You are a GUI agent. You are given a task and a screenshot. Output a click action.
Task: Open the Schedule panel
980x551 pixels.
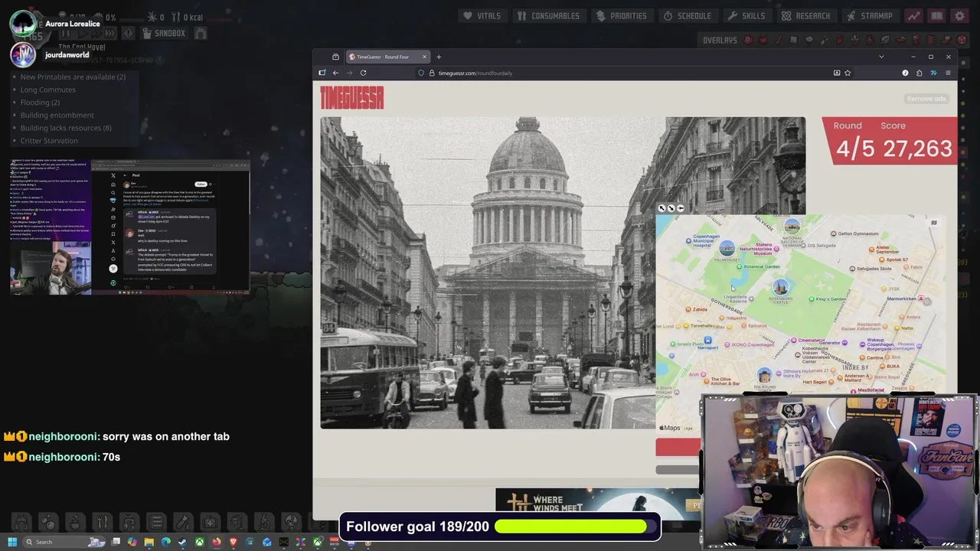point(687,15)
